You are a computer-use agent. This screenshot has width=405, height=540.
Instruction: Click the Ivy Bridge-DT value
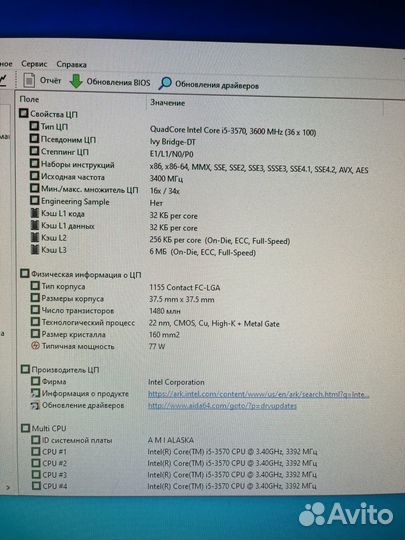point(173,142)
